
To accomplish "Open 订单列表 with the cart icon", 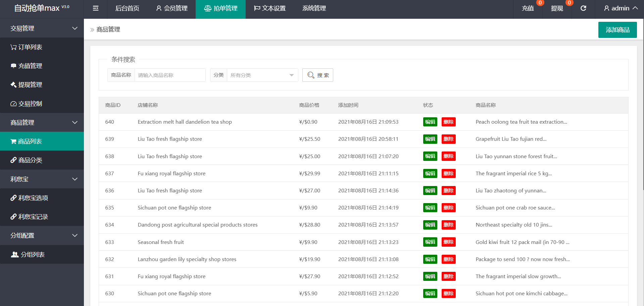I will click(x=27, y=47).
